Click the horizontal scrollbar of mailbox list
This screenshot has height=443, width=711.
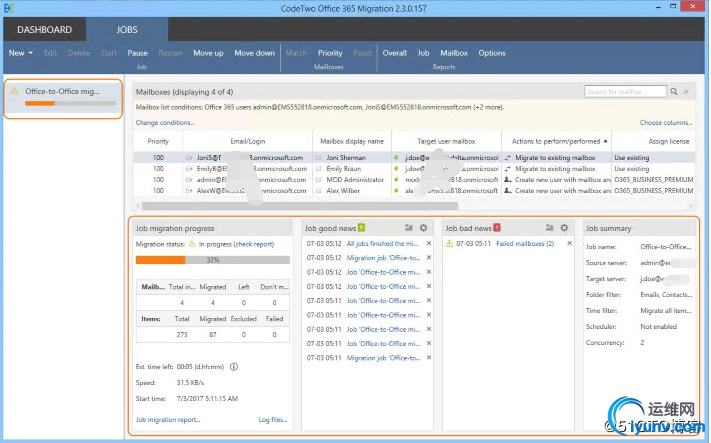(x=300, y=206)
